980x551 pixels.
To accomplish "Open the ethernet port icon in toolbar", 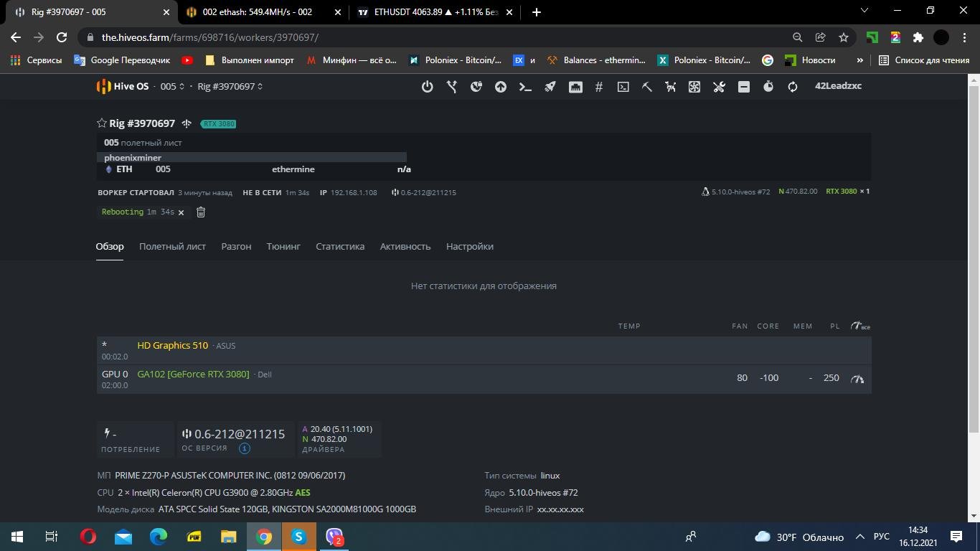I will [575, 86].
